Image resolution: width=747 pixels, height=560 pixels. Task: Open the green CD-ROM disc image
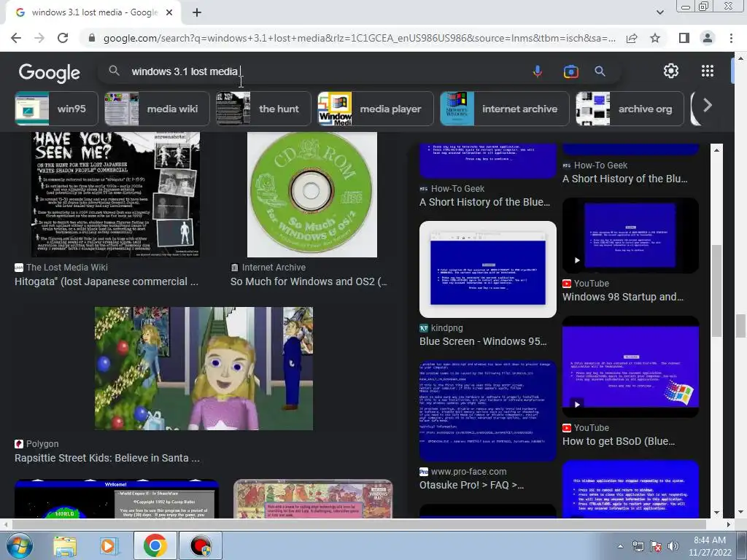pyautogui.click(x=312, y=194)
